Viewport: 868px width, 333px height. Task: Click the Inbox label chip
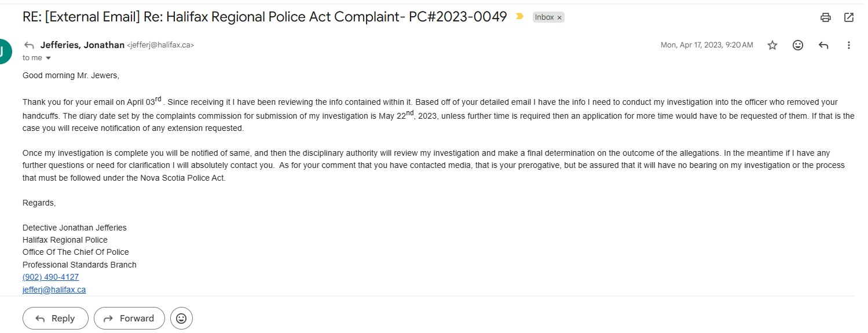coord(544,17)
